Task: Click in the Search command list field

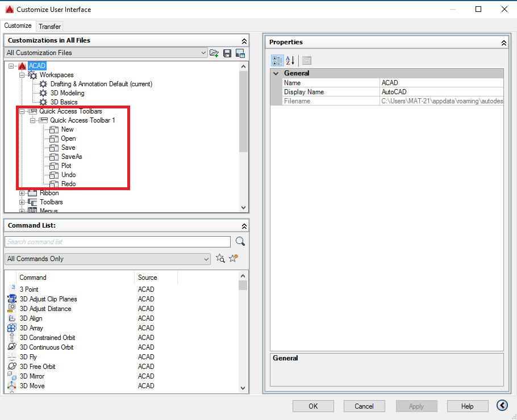Action: pyautogui.click(x=114, y=241)
